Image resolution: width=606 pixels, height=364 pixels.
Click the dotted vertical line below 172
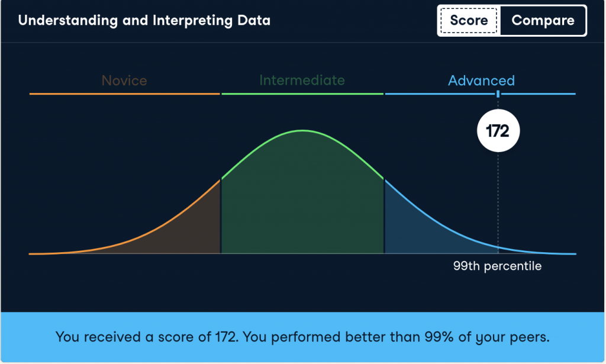[498, 195]
